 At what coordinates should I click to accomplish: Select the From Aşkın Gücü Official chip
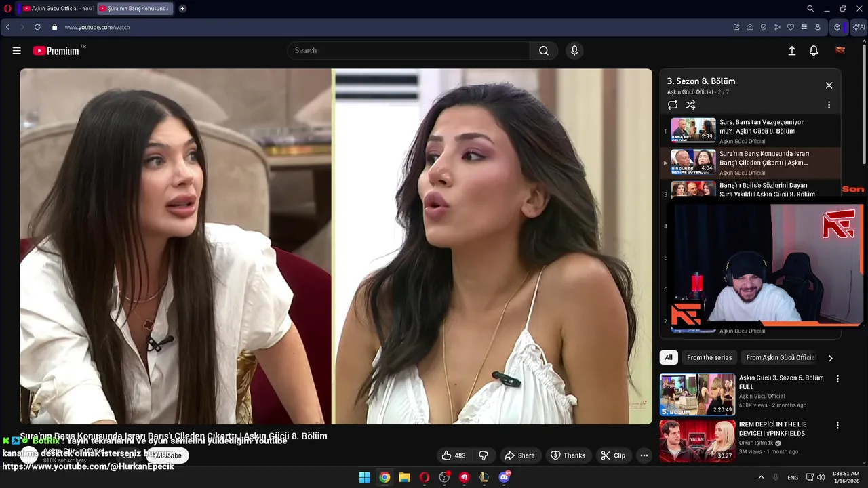tap(781, 358)
